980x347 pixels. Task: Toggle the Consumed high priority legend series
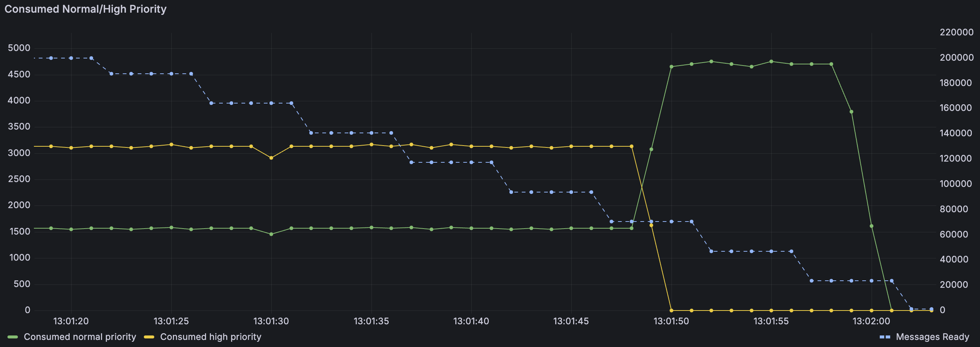coord(211,337)
